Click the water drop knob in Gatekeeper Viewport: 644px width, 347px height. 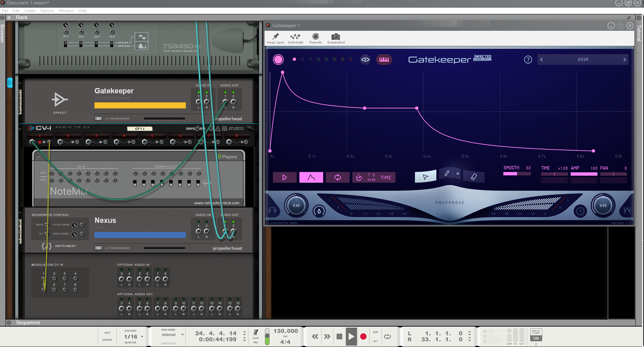coord(319,211)
